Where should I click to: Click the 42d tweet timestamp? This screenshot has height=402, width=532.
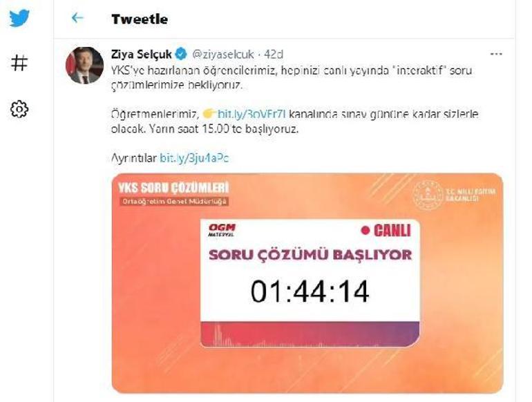[274, 55]
